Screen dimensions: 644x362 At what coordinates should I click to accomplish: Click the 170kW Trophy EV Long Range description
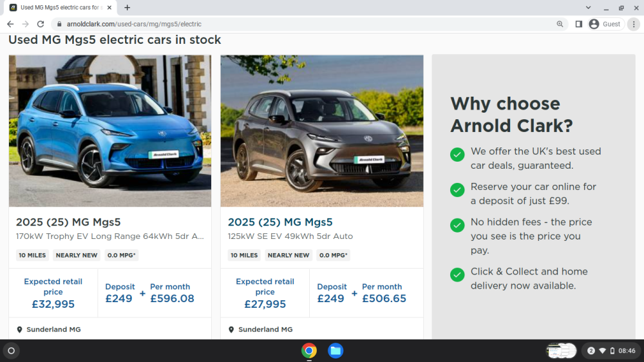pos(109,236)
